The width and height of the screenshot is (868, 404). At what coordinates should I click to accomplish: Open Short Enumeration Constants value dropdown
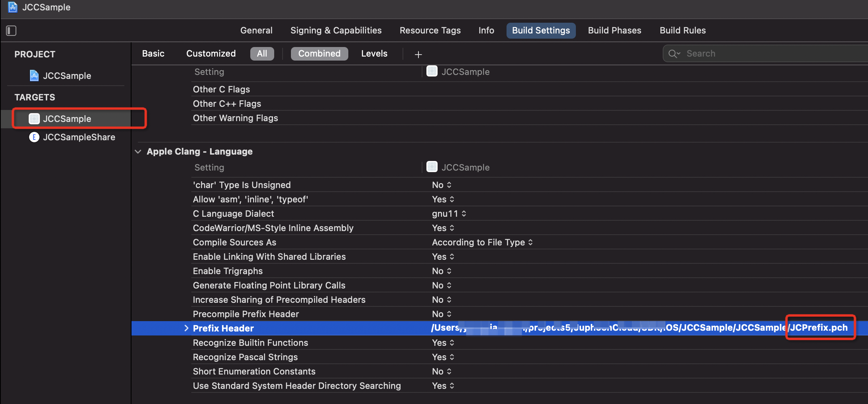tap(442, 371)
